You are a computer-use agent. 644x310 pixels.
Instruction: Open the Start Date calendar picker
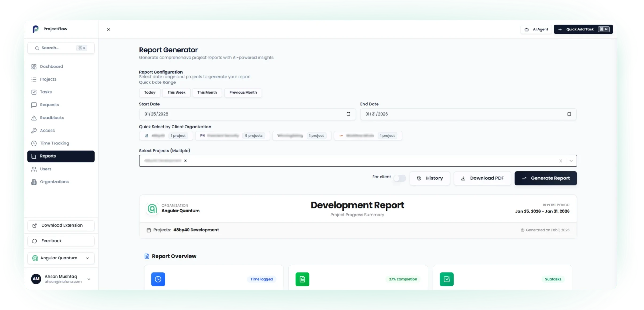point(348,114)
